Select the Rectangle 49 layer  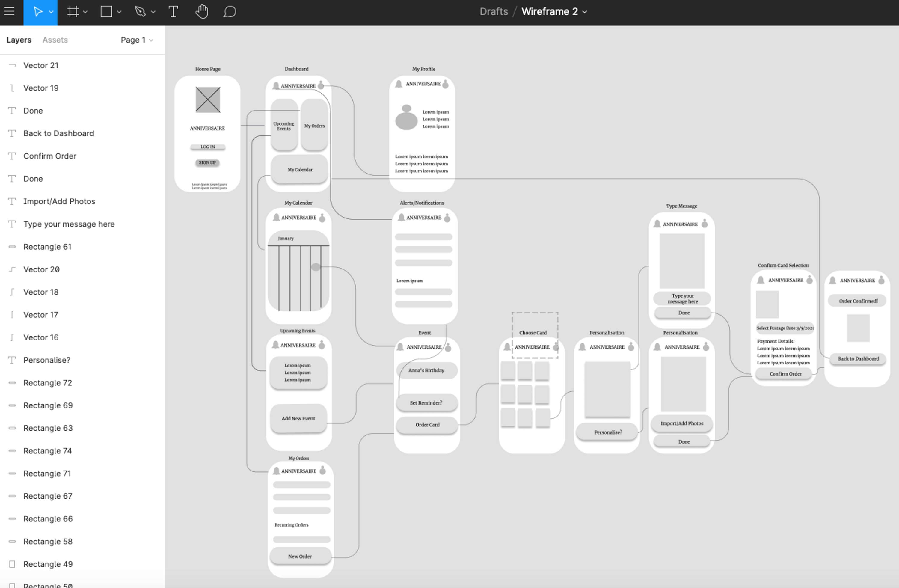click(x=82, y=564)
